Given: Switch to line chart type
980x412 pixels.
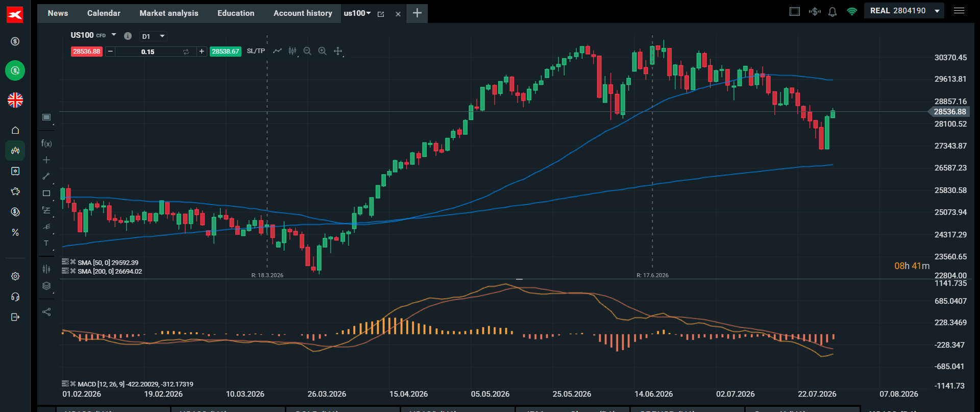Looking at the screenshot, I should point(277,51).
